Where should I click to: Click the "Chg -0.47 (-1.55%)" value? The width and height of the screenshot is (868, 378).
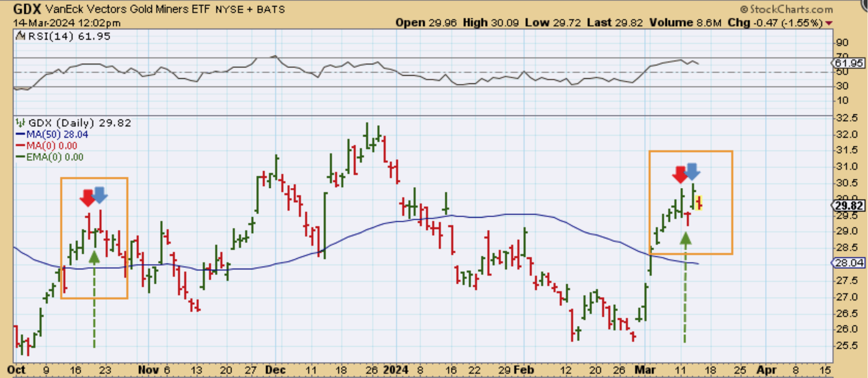tap(775, 23)
